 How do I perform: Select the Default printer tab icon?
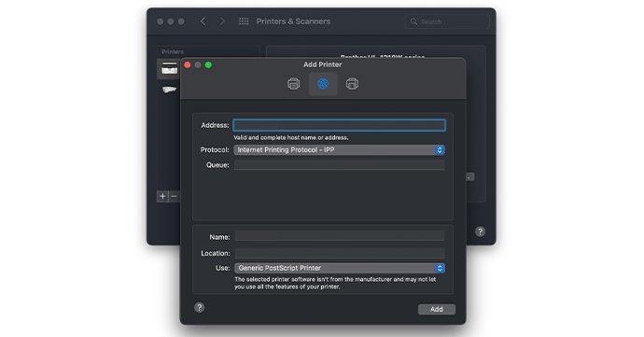tap(294, 84)
